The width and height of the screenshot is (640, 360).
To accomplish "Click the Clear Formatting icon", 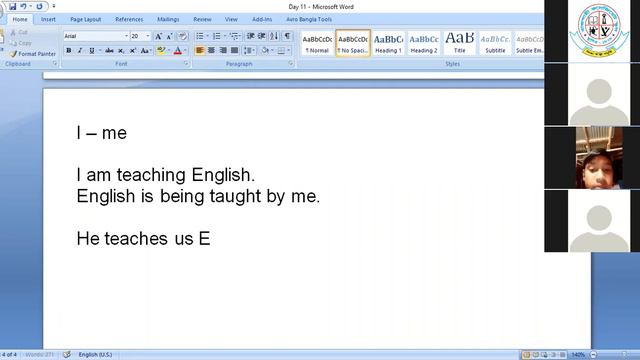I will pos(182,36).
